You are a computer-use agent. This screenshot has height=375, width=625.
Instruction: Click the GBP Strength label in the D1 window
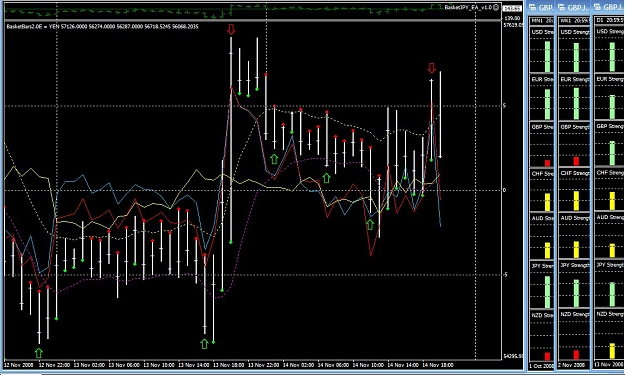[609, 126]
